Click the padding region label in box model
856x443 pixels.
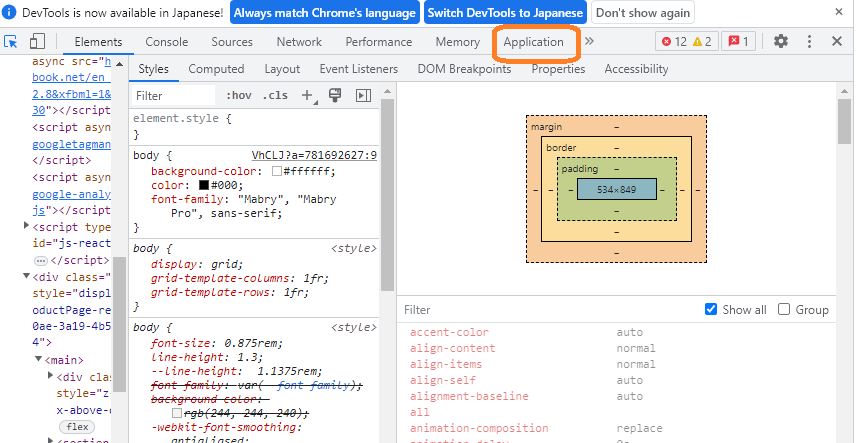pyautogui.click(x=580, y=169)
